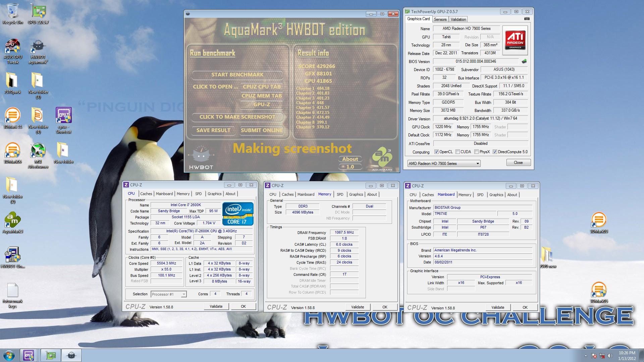
Task: Open New folder (4) on desktop
Action: [x=38, y=121]
